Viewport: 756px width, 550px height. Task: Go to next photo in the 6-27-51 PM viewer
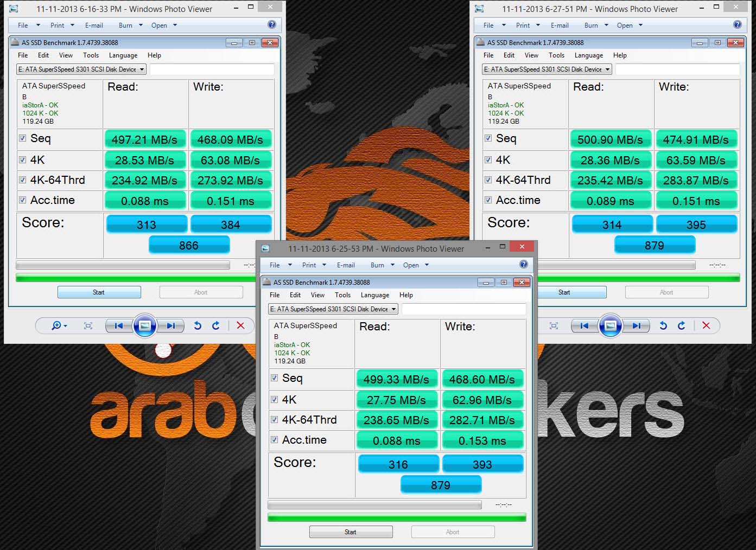(x=636, y=325)
